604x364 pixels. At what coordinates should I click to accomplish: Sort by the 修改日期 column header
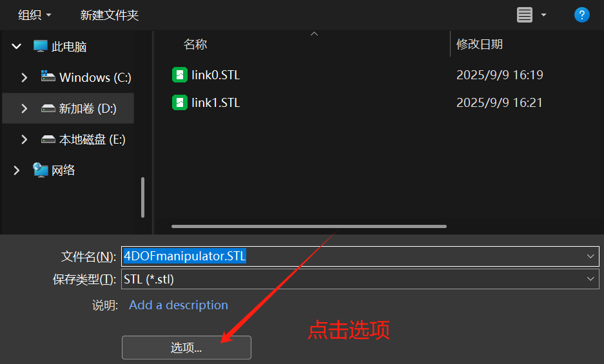[x=479, y=44]
